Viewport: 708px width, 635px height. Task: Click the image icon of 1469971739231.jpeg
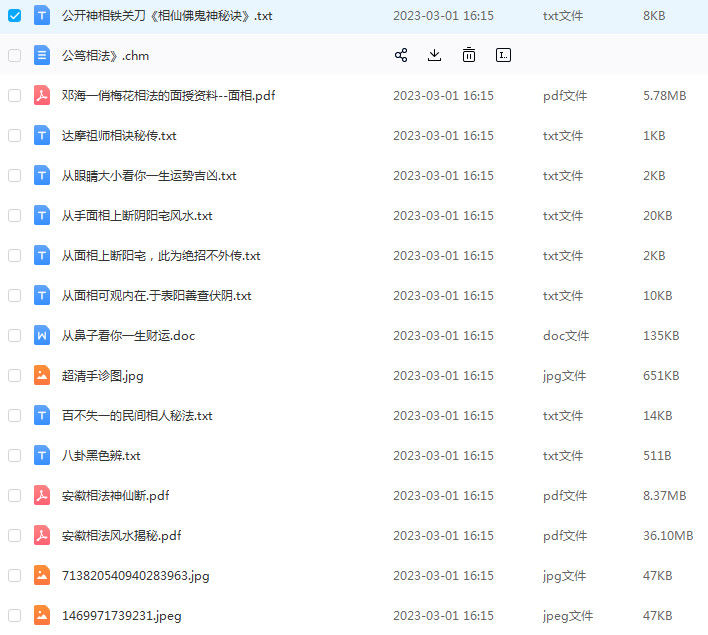42,616
